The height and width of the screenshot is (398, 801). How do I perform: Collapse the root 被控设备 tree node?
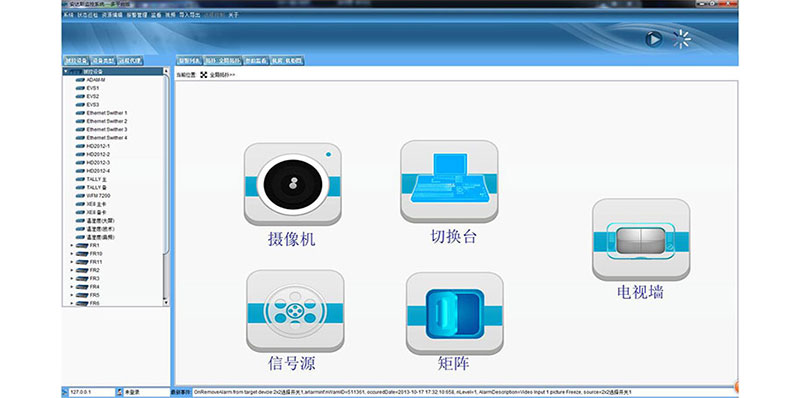click(x=66, y=72)
